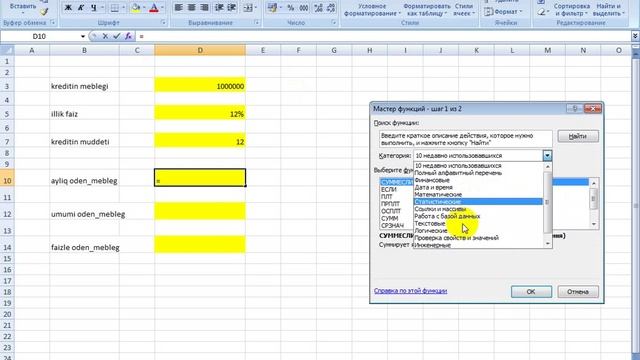Select СУММ in the function list
The image size is (640, 360).
click(389, 218)
